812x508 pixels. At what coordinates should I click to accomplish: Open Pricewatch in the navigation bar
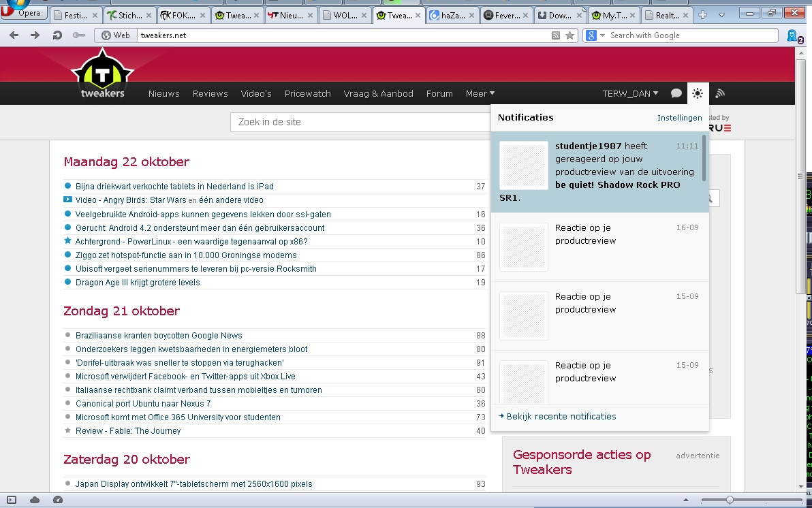coord(308,94)
